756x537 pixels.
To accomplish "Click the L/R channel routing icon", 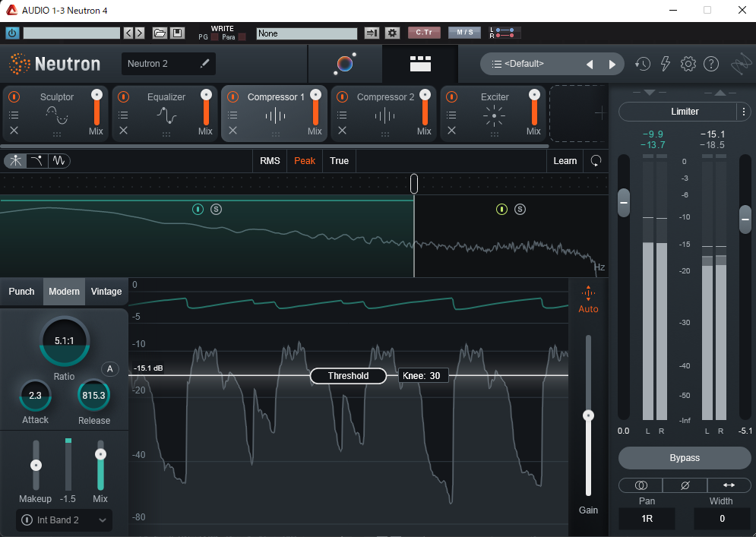I will [x=505, y=33].
